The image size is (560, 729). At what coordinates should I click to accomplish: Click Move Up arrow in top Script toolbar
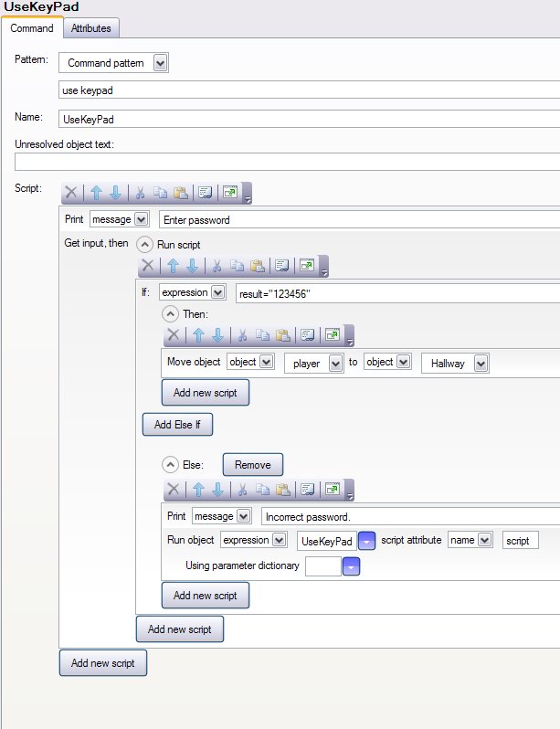click(x=97, y=193)
